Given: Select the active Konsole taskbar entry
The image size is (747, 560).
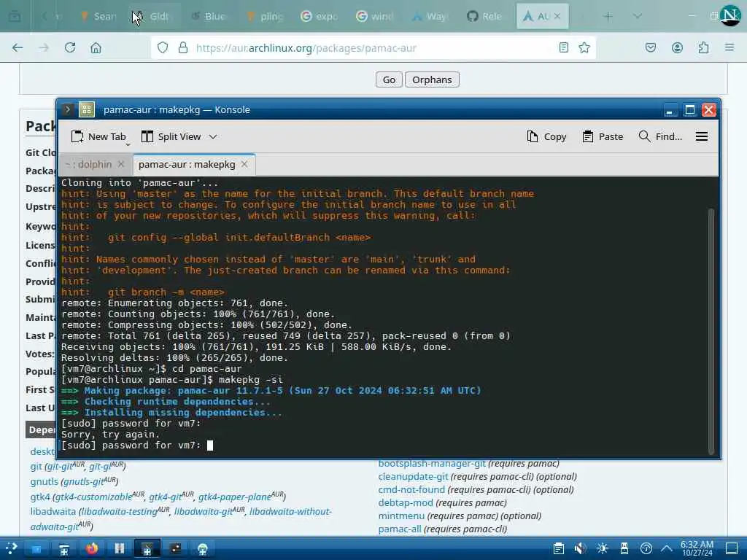Looking at the screenshot, I should [147, 548].
